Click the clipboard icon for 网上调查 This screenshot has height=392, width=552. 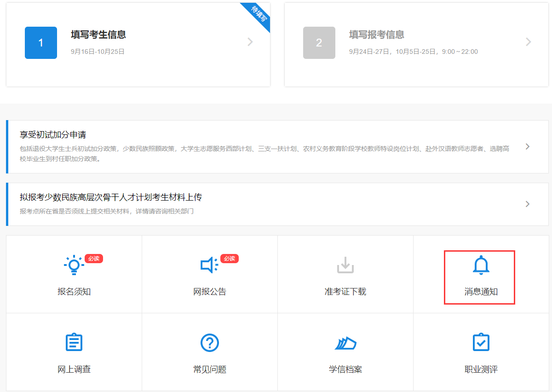pos(74,342)
